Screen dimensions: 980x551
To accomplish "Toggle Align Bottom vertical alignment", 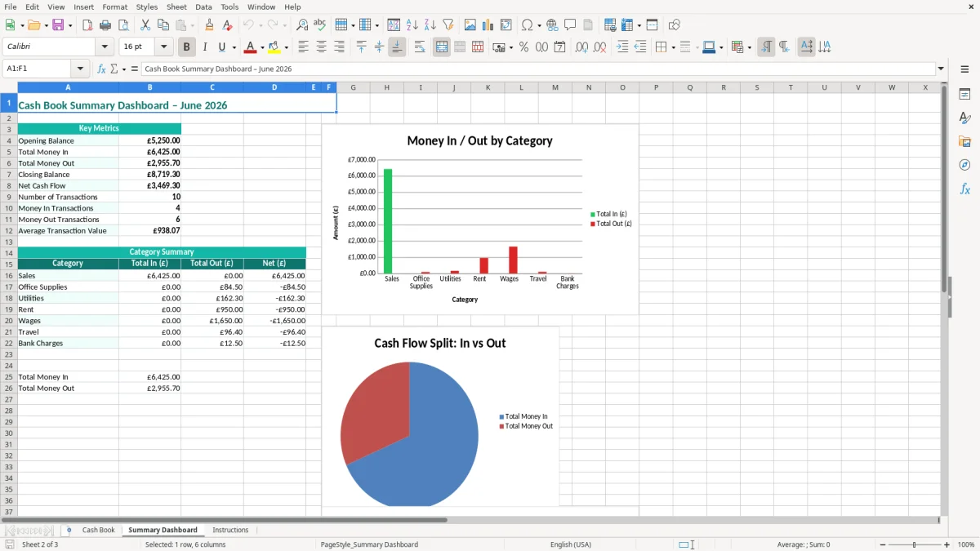I will coord(397,47).
